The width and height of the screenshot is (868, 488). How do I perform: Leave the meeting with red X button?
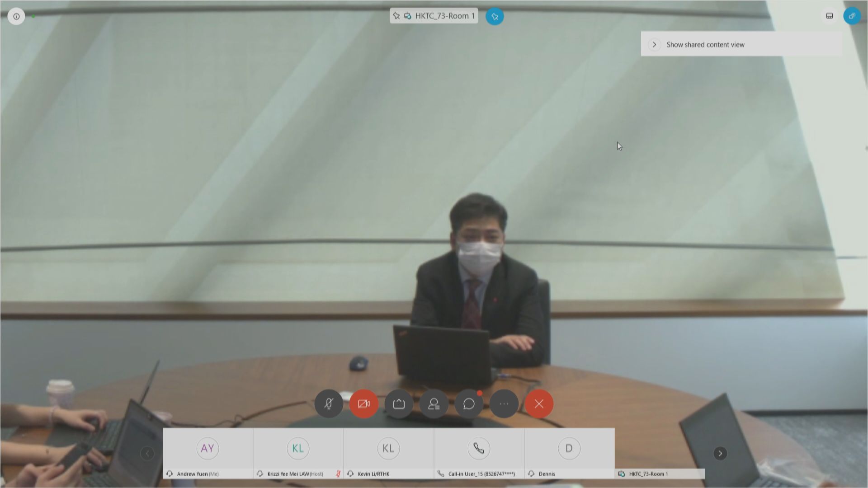[x=539, y=404]
